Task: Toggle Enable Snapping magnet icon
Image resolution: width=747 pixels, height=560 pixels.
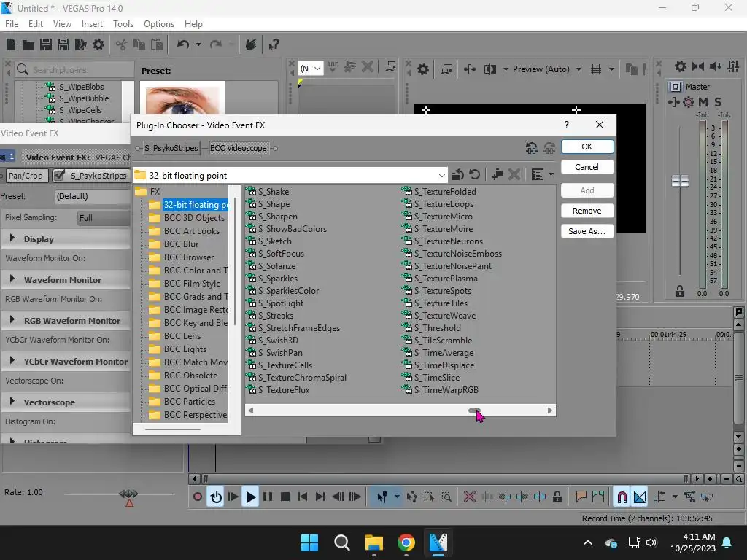Action: (x=622, y=497)
